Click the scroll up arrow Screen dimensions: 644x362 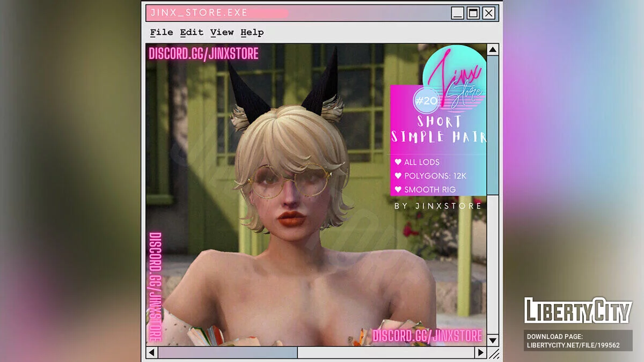(493, 50)
